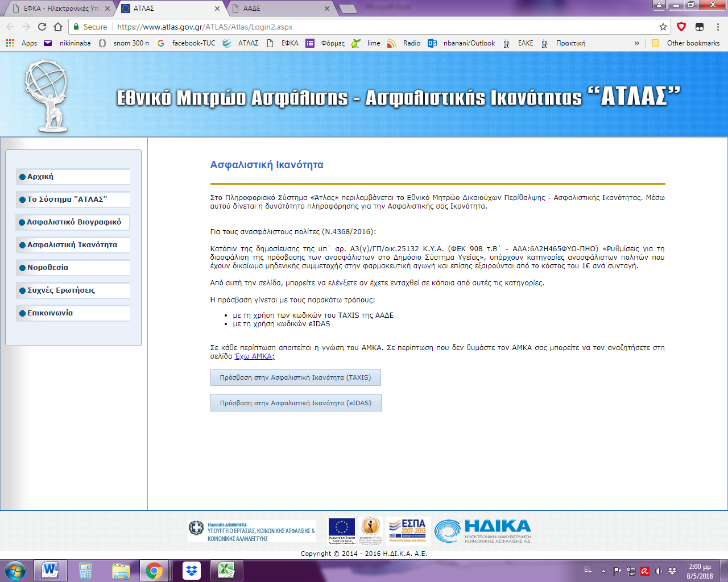Click the Atlas statue logo
728x582 pixels.
[x=47, y=95]
